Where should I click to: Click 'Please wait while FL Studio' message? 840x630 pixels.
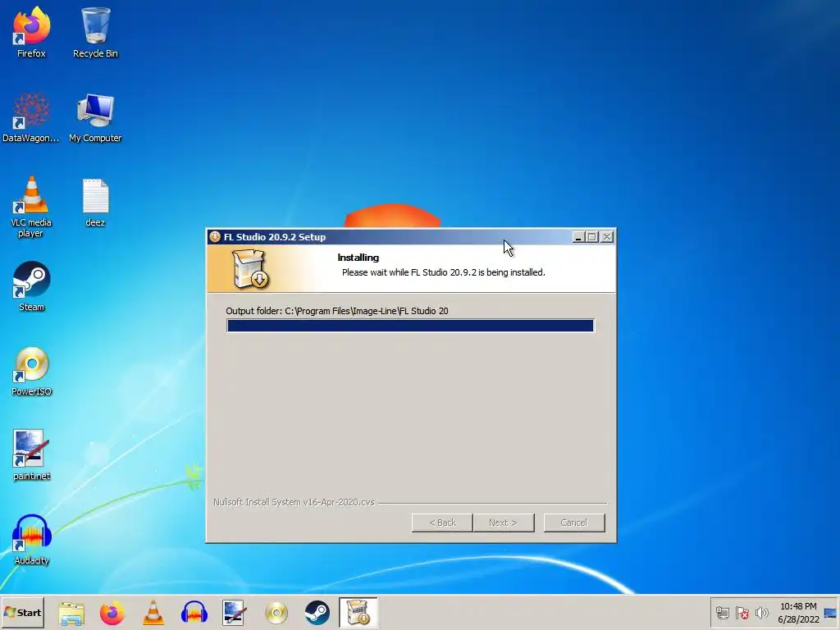(444, 272)
